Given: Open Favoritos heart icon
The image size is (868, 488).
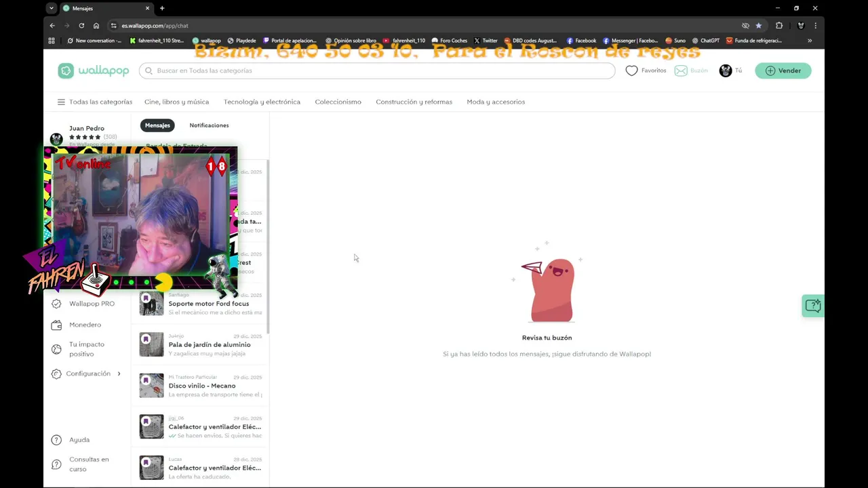Looking at the screenshot, I should coord(631,70).
